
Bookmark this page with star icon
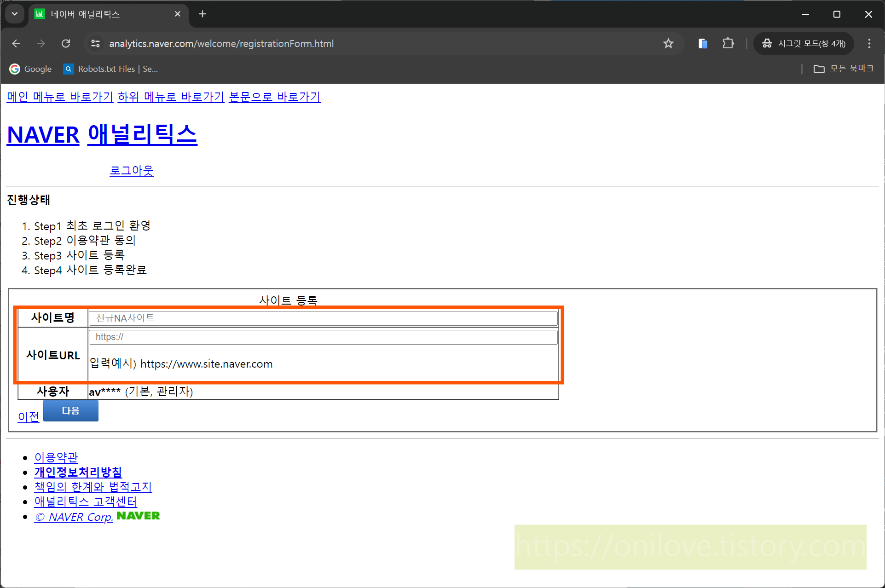[668, 43]
